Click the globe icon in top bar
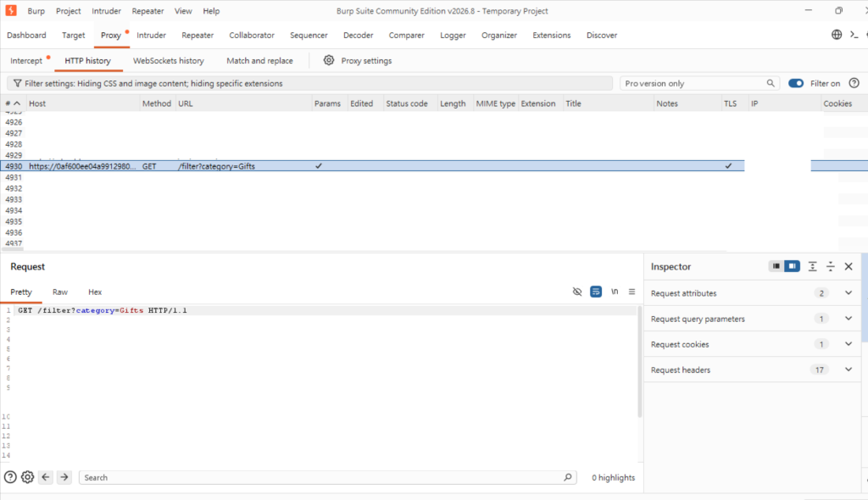The image size is (868, 500). 837,35
